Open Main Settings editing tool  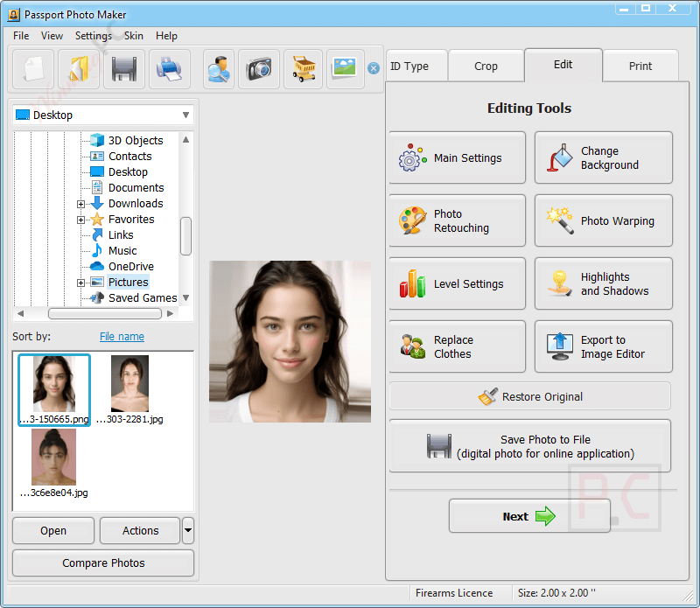(457, 157)
